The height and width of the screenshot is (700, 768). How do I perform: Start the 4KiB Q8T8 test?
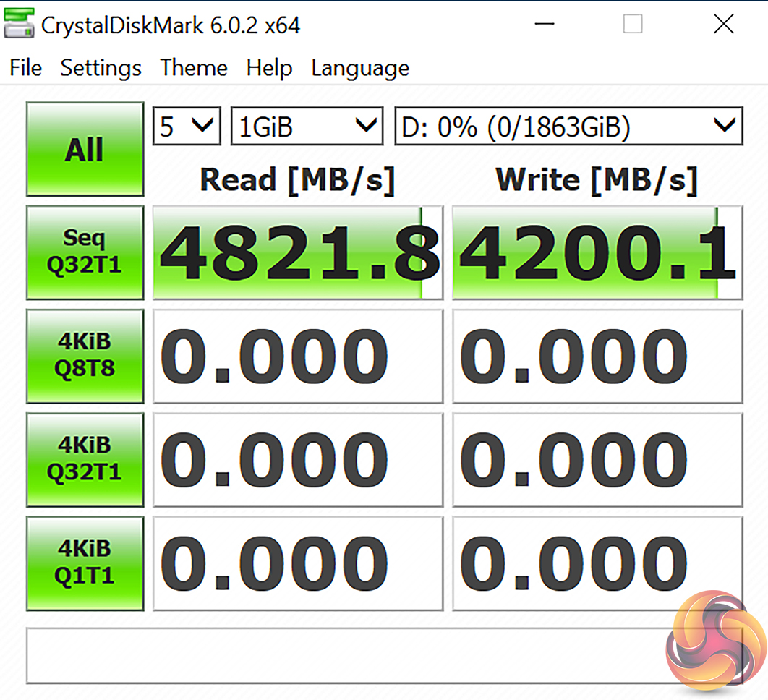pos(85,356)
